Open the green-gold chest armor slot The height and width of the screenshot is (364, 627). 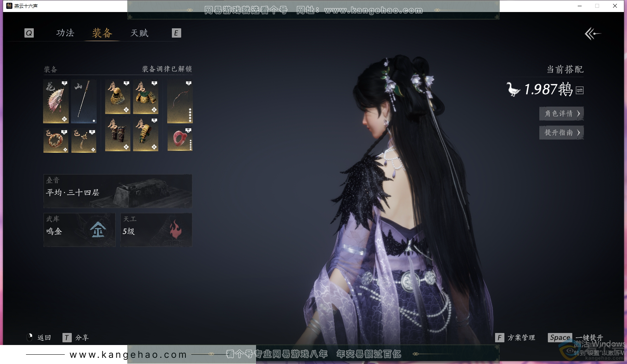click(x=145, y=97)
